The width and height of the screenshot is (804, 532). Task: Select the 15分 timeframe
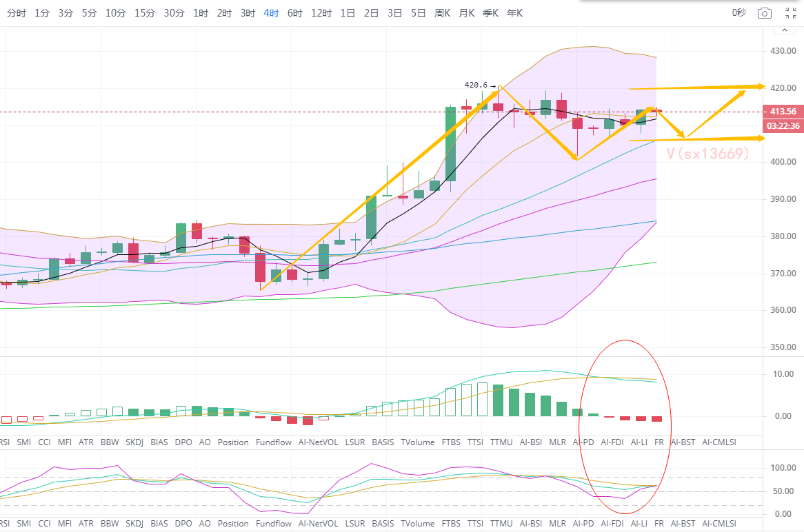pos(145,13)
